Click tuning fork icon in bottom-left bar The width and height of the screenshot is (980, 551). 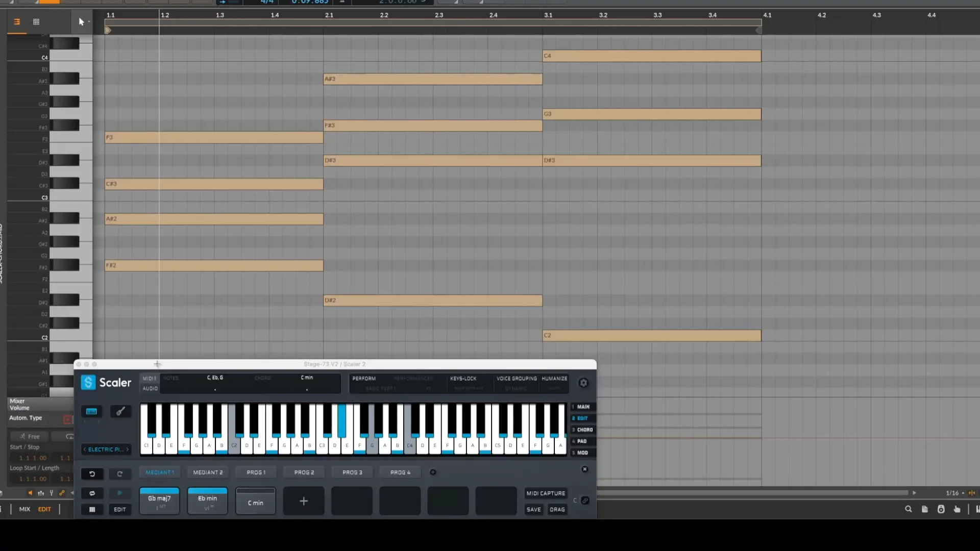click(x=51, y=493)
